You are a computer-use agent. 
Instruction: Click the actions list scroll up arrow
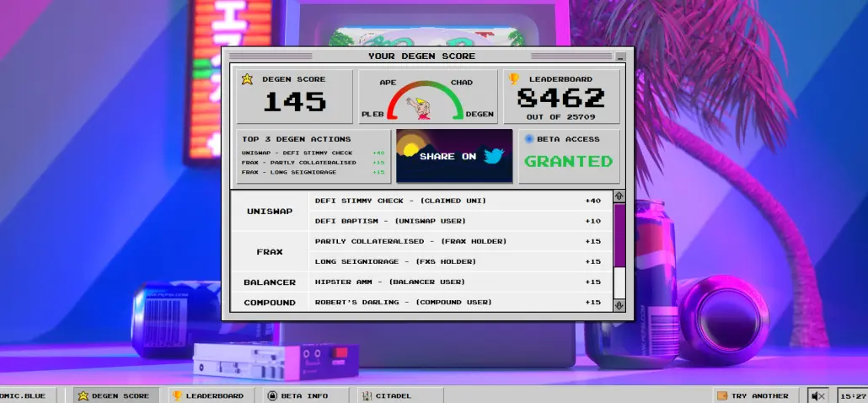click(619, 196)
